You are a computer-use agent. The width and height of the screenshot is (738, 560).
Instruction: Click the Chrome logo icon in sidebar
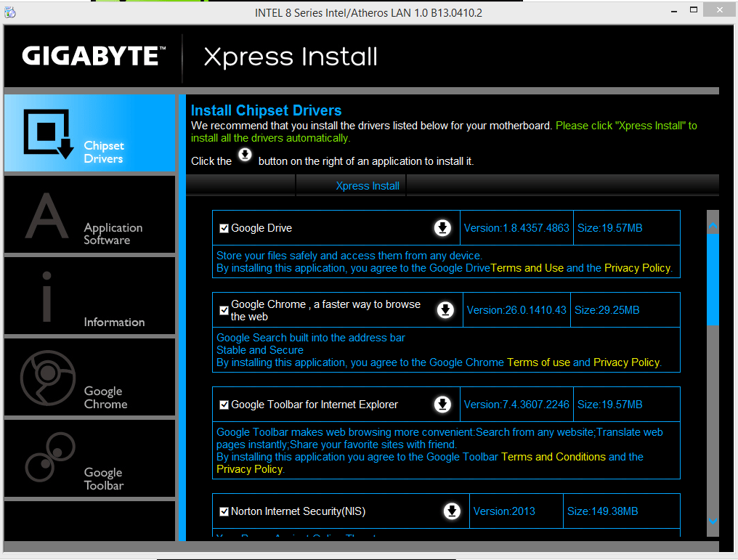(48, 378)
